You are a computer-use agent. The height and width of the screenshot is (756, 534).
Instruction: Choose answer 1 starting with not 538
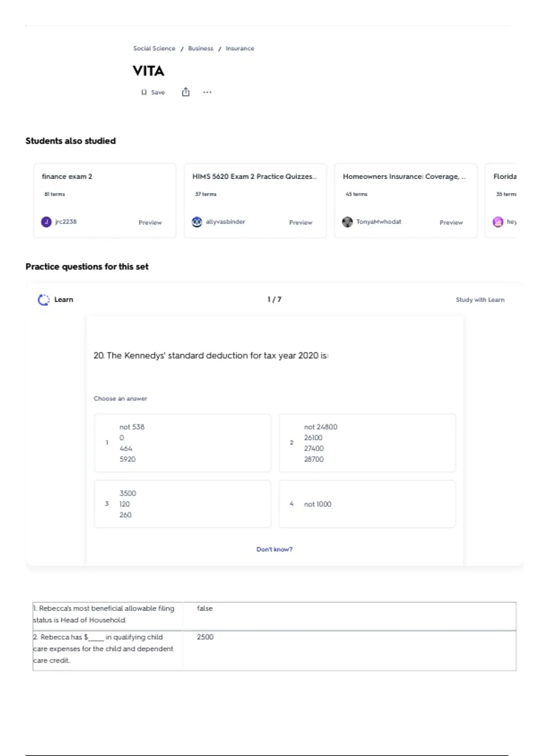(x=182, y=443)
